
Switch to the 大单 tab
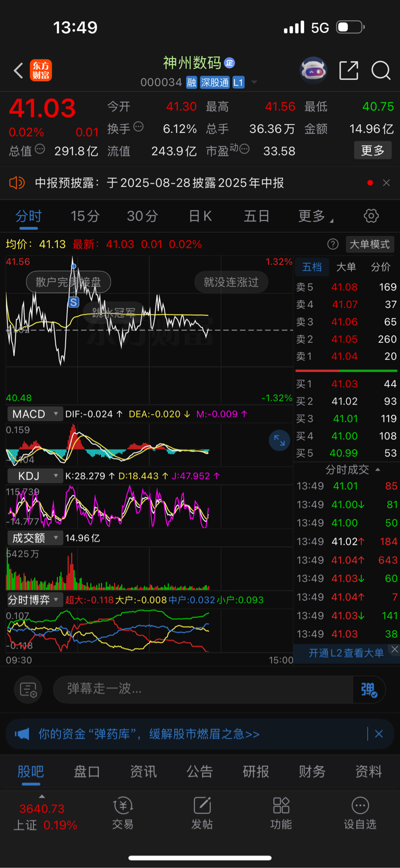point(346,267)
